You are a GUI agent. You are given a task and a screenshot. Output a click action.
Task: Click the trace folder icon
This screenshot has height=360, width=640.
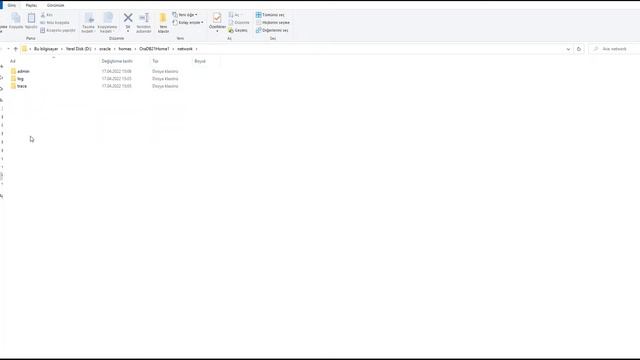pyautogui.click(x=13, y=86)
